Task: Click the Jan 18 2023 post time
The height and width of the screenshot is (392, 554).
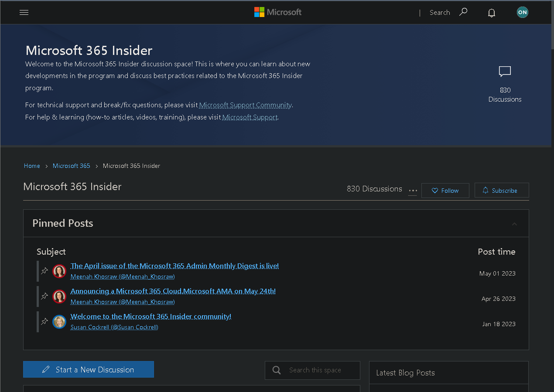Action: point(499,324)
